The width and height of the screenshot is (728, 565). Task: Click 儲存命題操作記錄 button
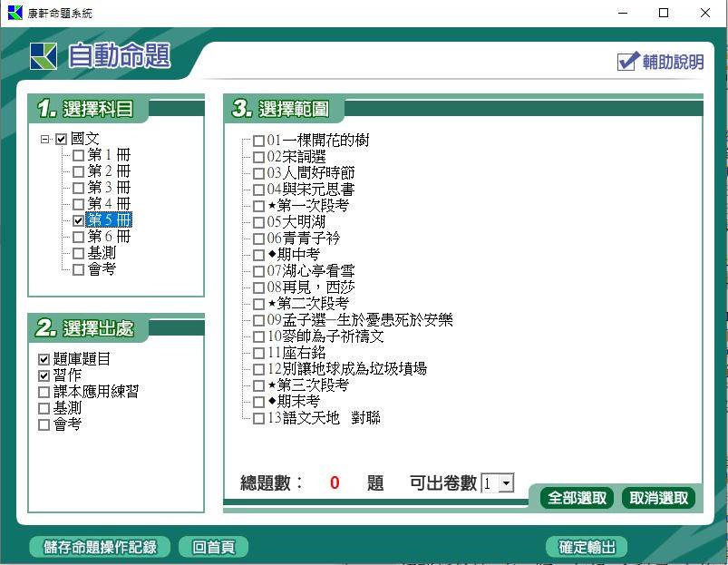tap(100, 547)
